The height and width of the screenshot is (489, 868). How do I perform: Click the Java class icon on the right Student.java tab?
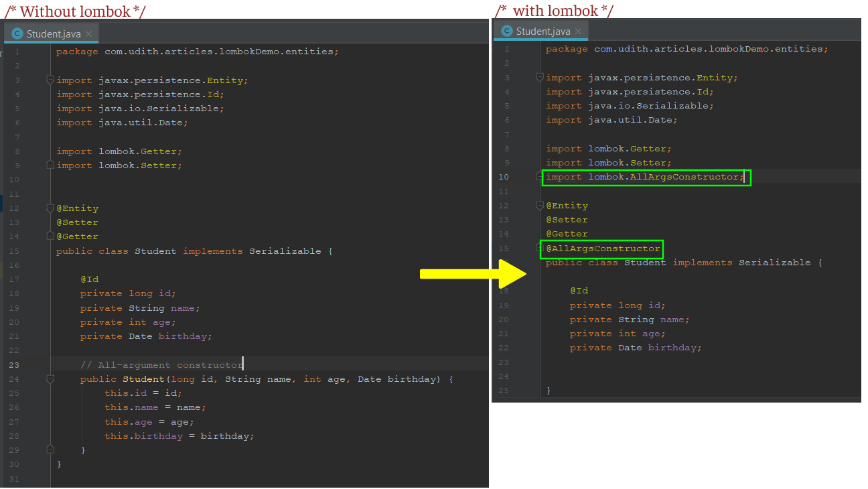click(x=508, y=30)
